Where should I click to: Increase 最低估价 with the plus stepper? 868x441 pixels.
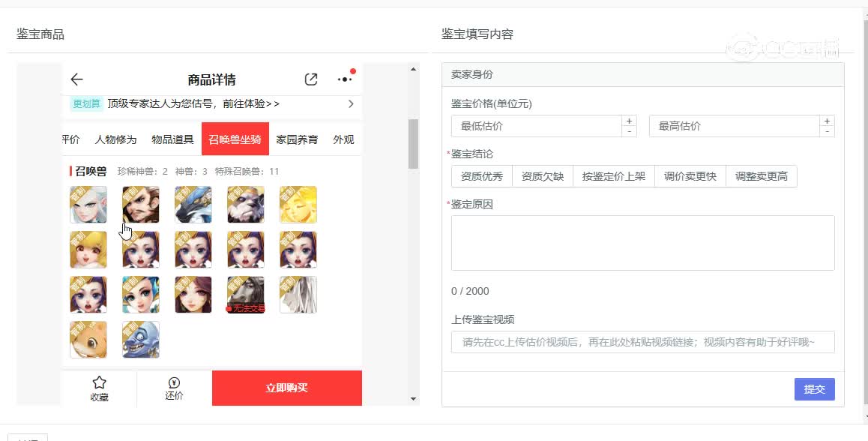tap(629, 120)
